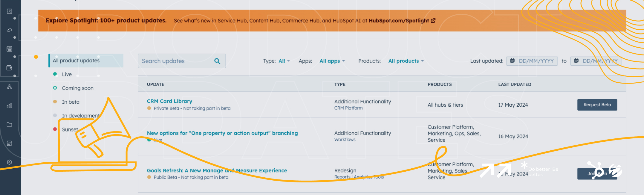Open the marketplace storefront sidebar icon
The image size is (644, 195).
[x=9, y=143]
